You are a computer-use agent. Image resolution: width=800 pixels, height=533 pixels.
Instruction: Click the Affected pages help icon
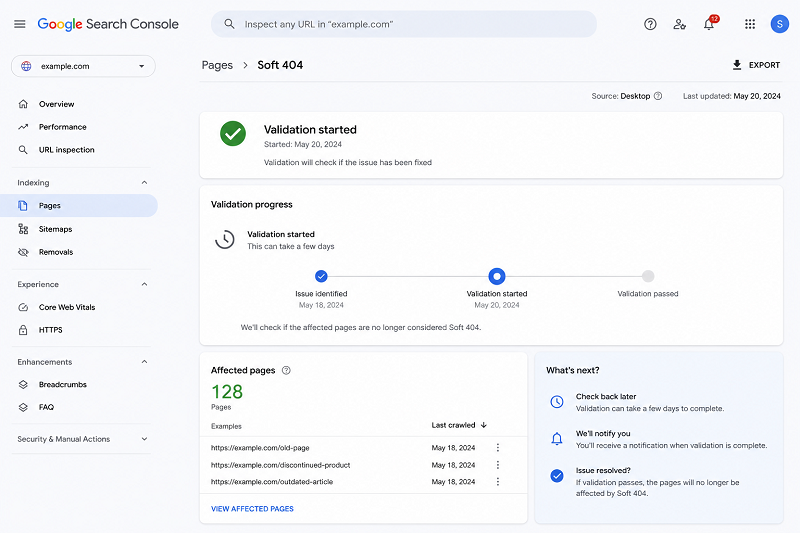tap(286, 370)
